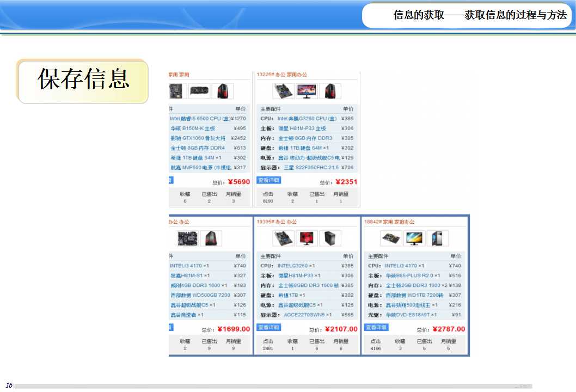
Task: Click the red monitor thumbnail in config 19395#
Action: (x=307, y=238)
